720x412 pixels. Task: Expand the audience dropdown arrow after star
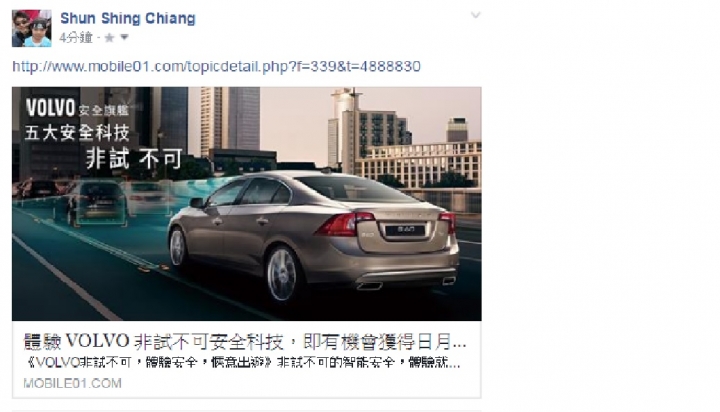coord(124,37)
